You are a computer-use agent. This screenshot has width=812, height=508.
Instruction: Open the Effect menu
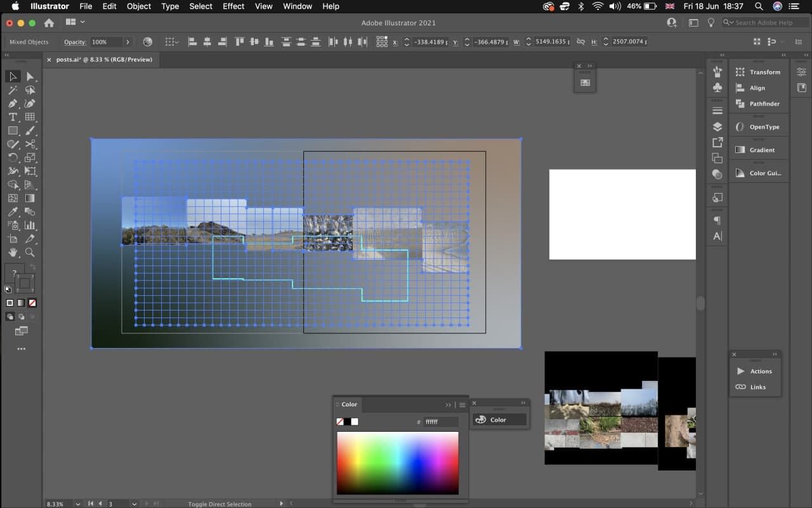233,6
